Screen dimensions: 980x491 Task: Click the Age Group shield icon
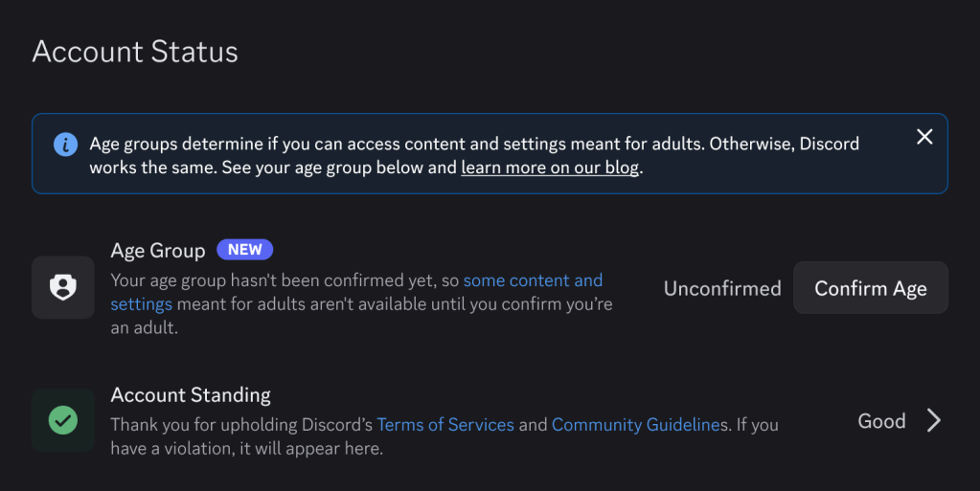[x=63, y=287]
